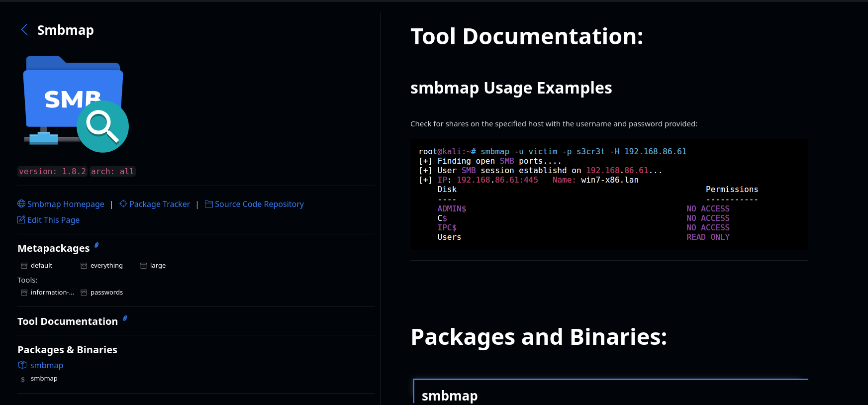Click the SMB folder logo image
The image size is (868, 405).
pyautogui.click(x=76, y=104)
